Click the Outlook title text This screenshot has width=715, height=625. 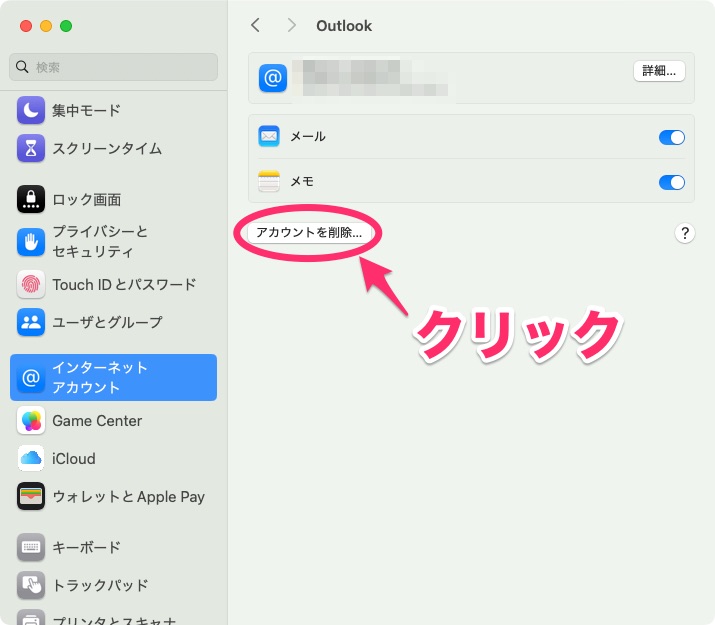point(344,26)
